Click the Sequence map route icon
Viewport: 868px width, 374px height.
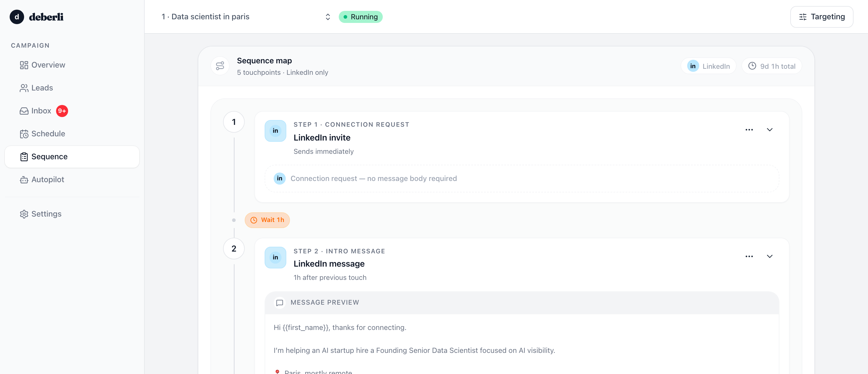220,66
